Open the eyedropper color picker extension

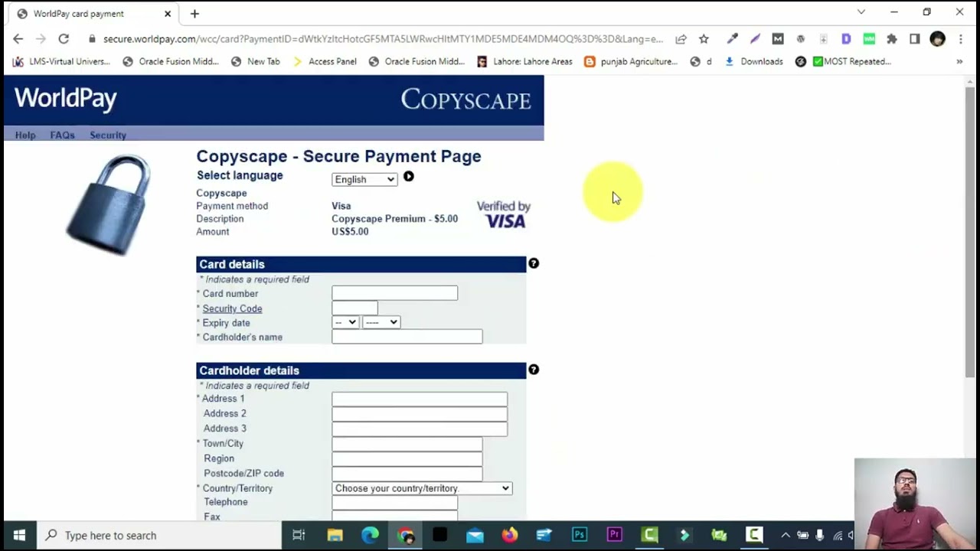click(732, 39)
